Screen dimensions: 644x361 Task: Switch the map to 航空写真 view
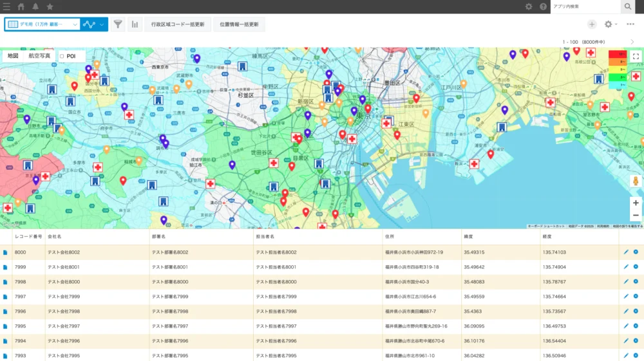[x=39, y=56]
